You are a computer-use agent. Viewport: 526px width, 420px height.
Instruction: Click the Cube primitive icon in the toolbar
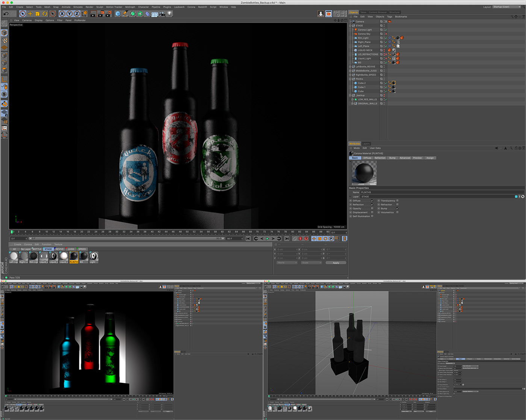pos(118,14)
